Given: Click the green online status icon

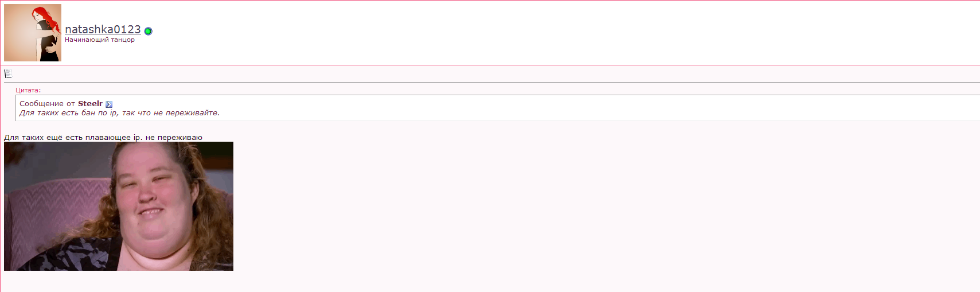Looking at the screenshot, I should (148, 31).
